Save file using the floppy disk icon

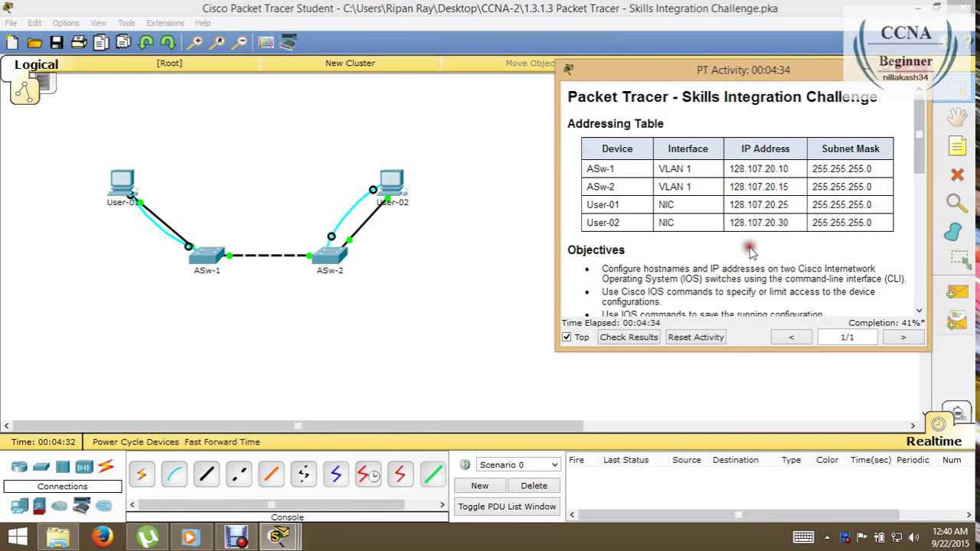pos(57,43)
